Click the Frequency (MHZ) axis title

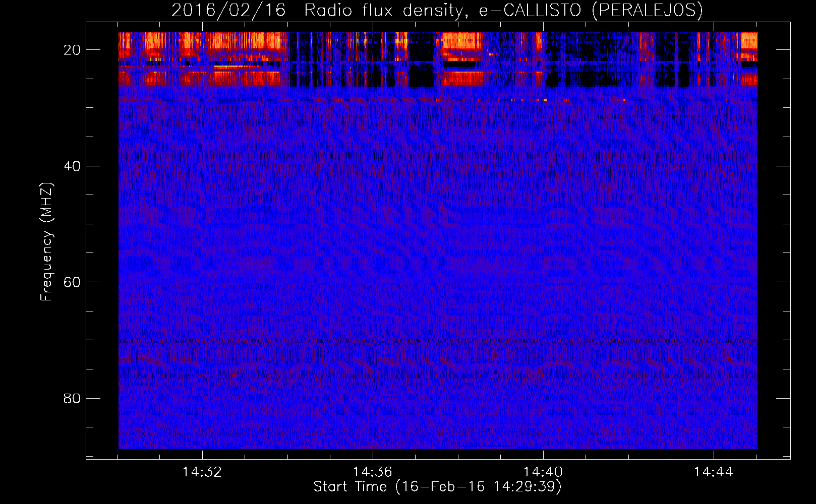click(x=46, y=242)
